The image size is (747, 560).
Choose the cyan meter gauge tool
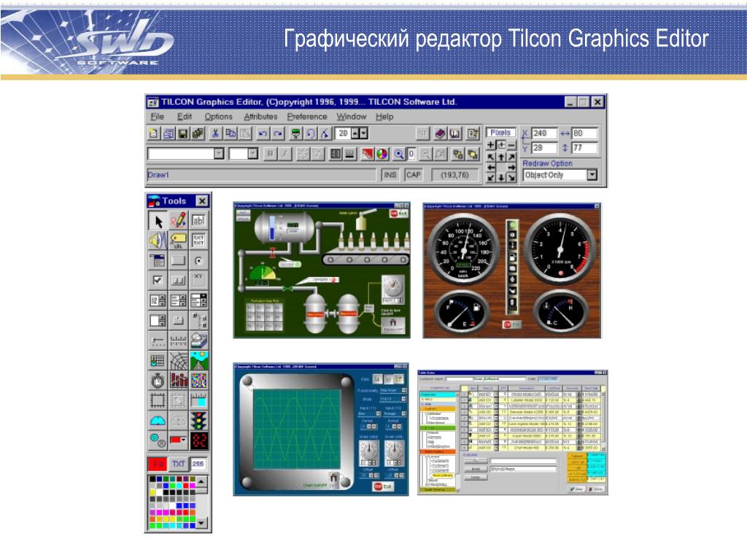click(x=158, y=421)
